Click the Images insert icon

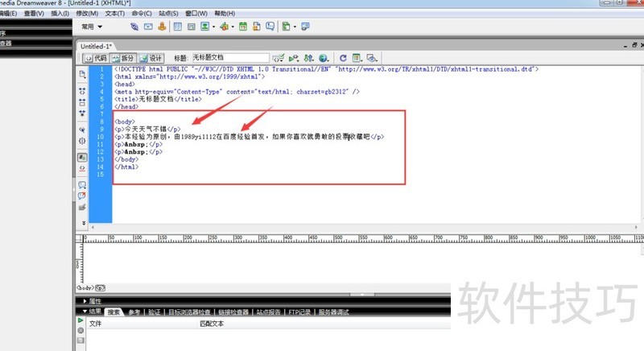click(205, 27)
